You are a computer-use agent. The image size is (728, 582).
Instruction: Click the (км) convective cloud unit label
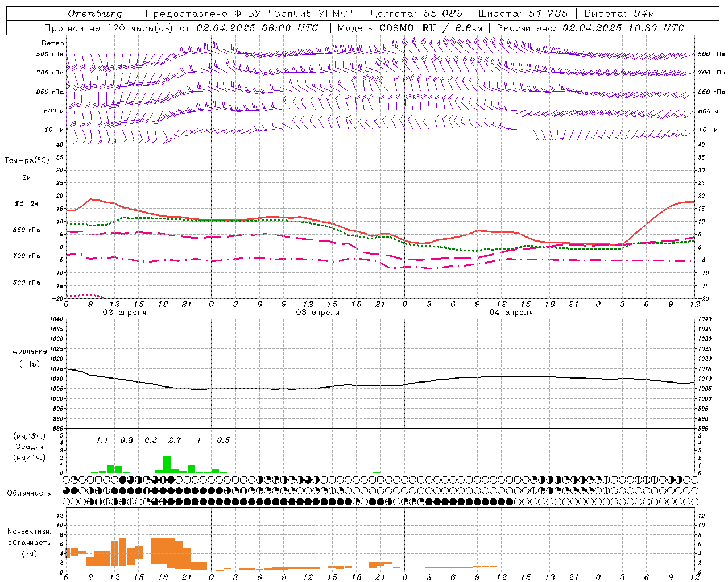click(29, 554)
